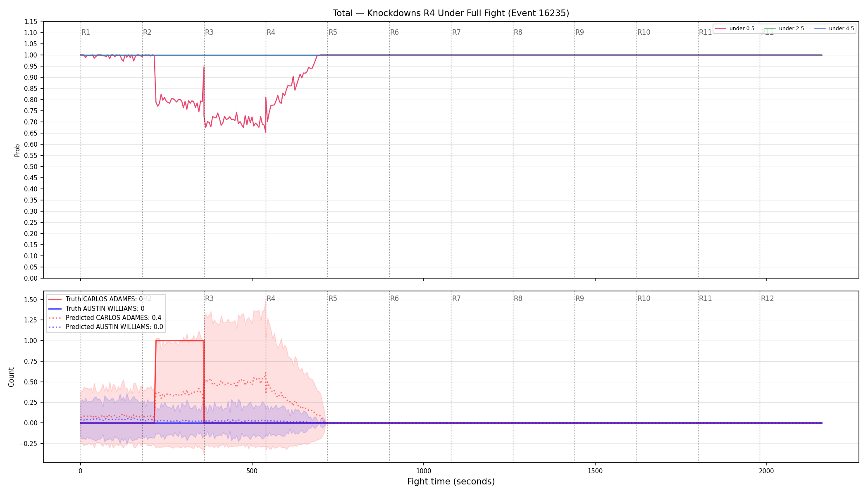Click the 'Count' y-axis label
Image resolution: width=868 pixels, height=496 pixels.
(x=11, y=377)
